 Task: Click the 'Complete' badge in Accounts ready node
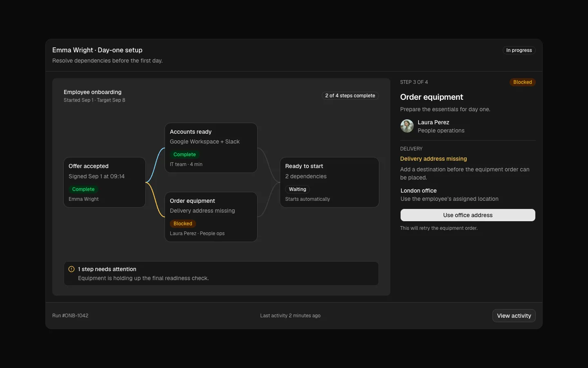pyautogui.click(x=185, y=155)
